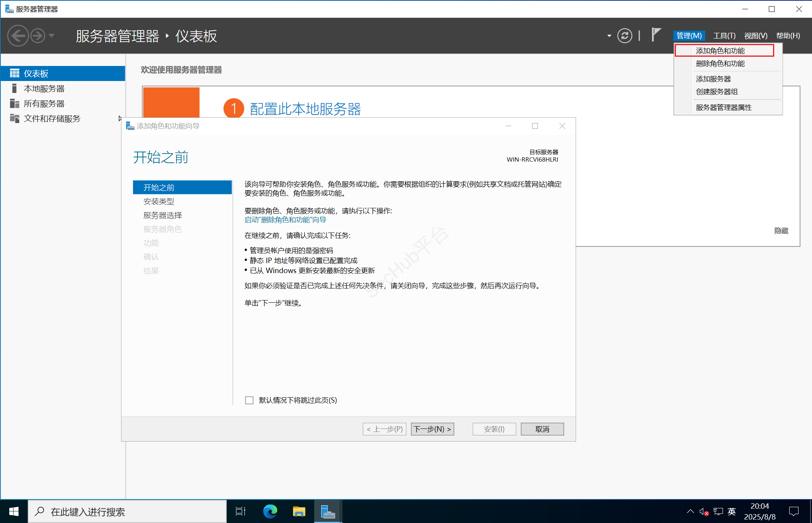Viewport: 812px width, 523px height.
Task: Open 本地服务器 from the sidebar
Action: tap(44, 88)
